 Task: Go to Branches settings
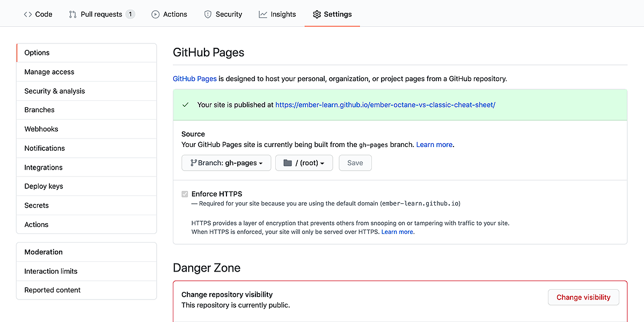pos(86,110)
